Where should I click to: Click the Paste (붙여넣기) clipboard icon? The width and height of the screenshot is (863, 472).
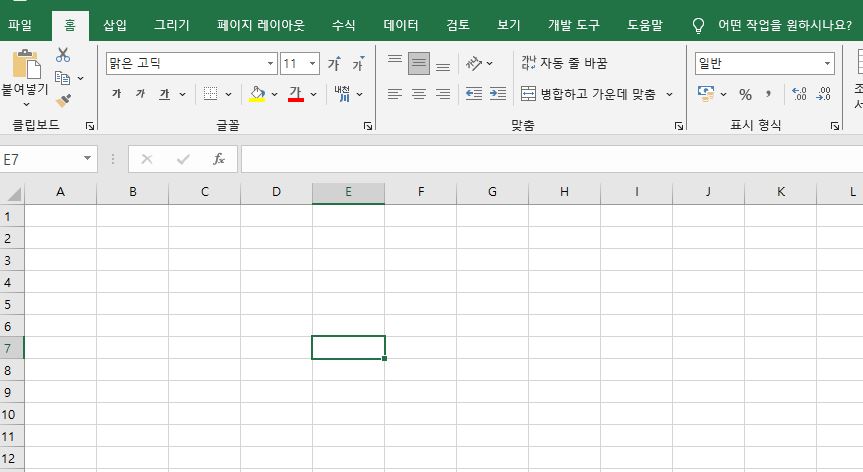26,64
